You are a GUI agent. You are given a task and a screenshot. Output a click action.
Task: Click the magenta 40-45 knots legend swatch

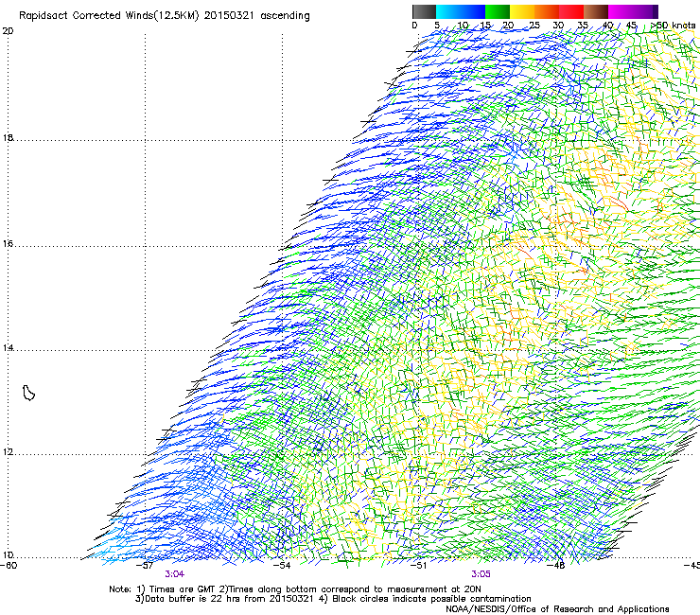(621, 11)
